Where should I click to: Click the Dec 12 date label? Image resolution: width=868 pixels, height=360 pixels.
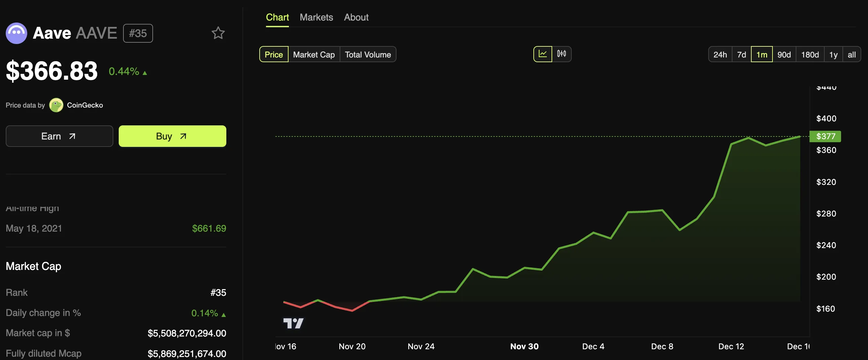pyautogui.click(x=731, y=346)
